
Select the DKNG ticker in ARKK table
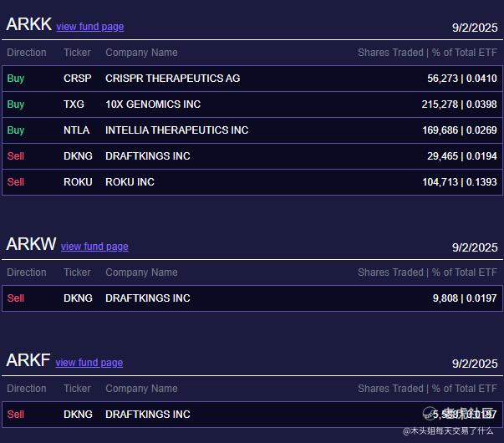point(78,156)
